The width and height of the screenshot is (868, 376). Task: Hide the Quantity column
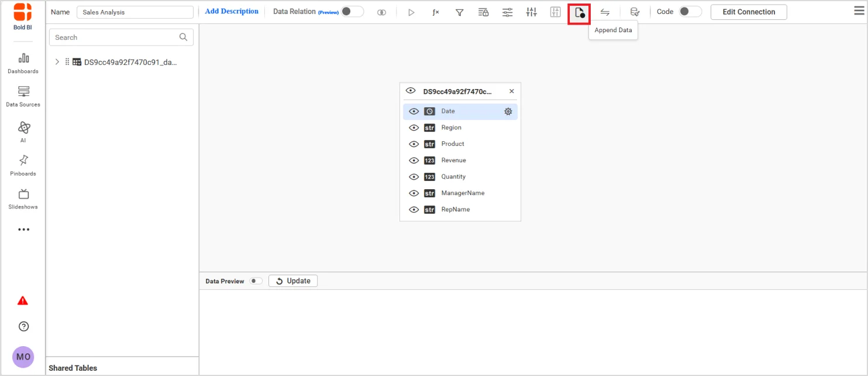[x=414, y=177]
